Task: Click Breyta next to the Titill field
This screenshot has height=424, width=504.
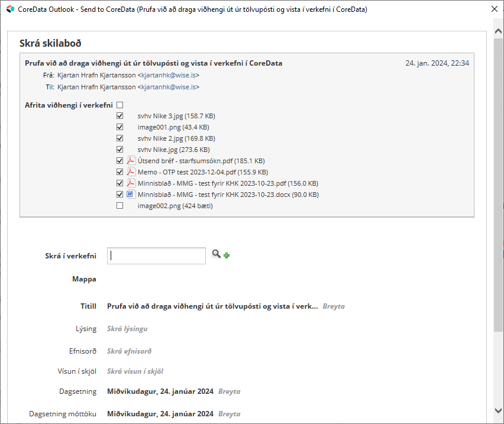Action: tap(334, 306)
